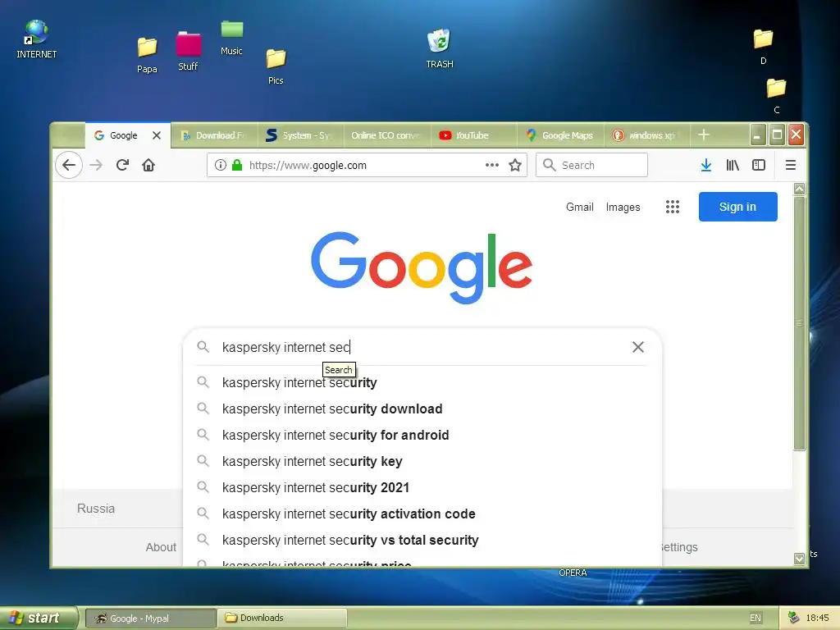The height and width of the screenshot is (630, 840).
Task: Click magnifier icon in Google search box
Action: [x=203, y=347]
